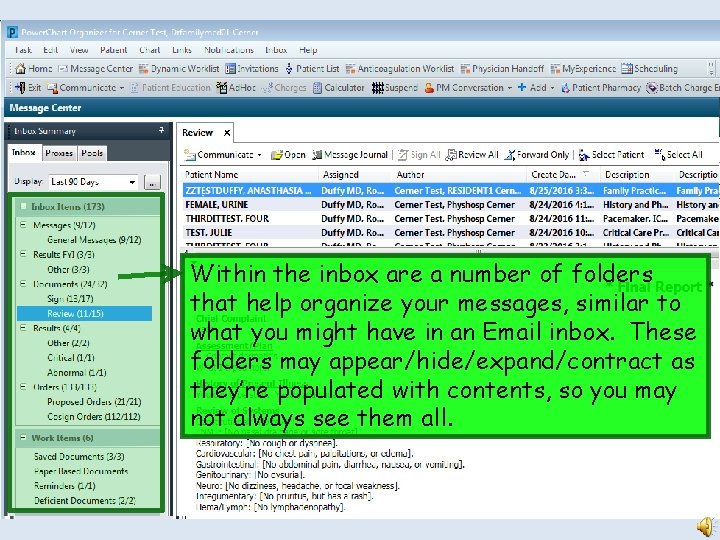Click the speaker audio icon
The height and width of the screenshot is (540, 720).
707,526
